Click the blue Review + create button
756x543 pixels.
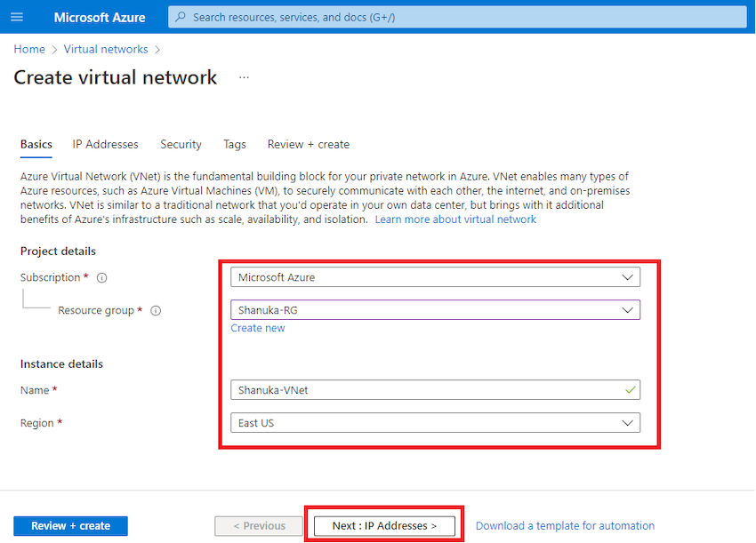(x=71, y=526)
